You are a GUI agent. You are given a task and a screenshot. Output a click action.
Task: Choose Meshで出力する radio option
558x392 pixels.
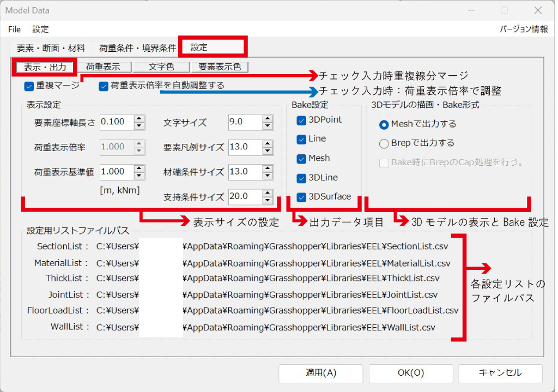(384, 124)
